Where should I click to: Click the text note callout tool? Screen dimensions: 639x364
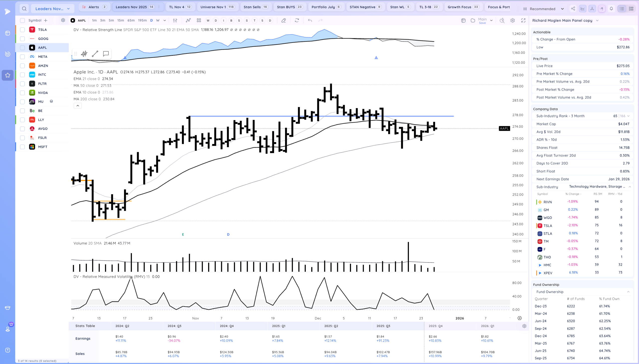(106, 54)
